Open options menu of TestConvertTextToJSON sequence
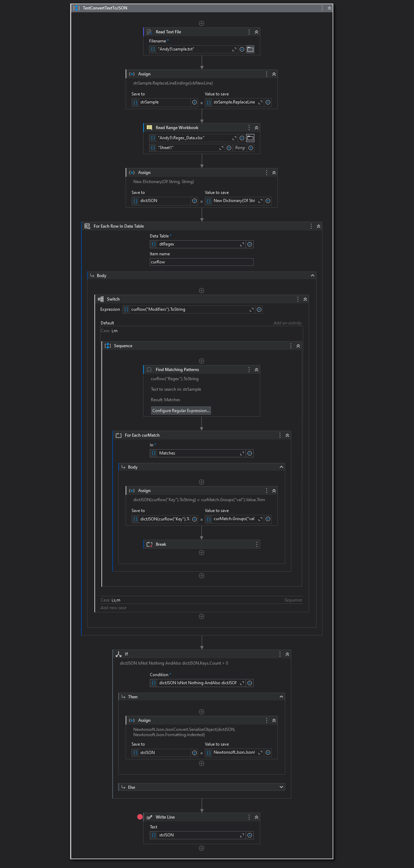 pyautogui.click(x=322, y=8)
